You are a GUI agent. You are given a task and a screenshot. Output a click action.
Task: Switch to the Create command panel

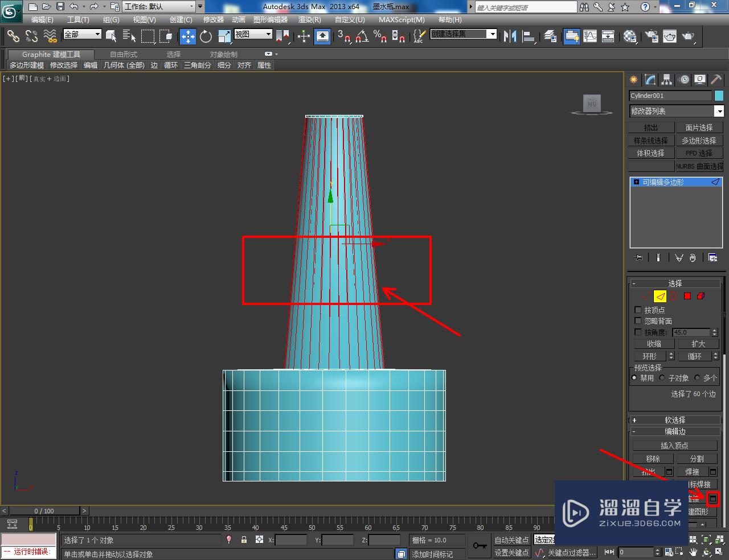coord(634,80)
